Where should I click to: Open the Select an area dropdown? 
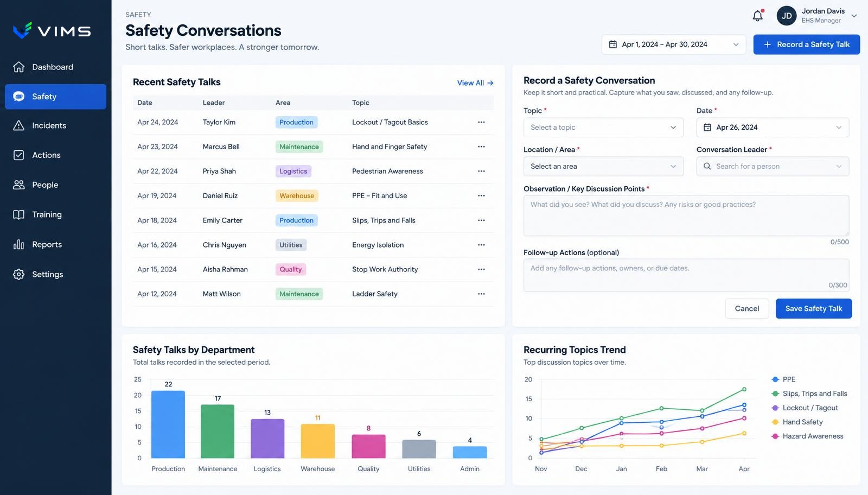click(603, 166)
